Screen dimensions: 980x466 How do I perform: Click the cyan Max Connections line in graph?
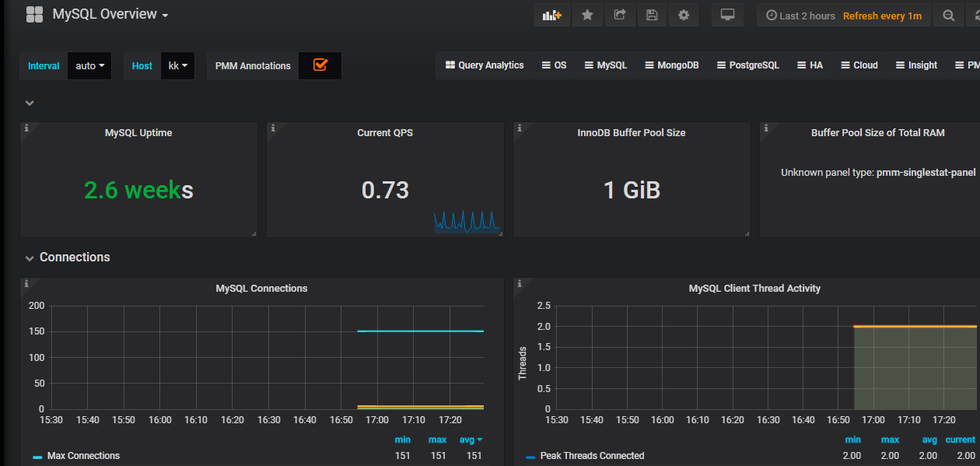[x=420, y=331]
